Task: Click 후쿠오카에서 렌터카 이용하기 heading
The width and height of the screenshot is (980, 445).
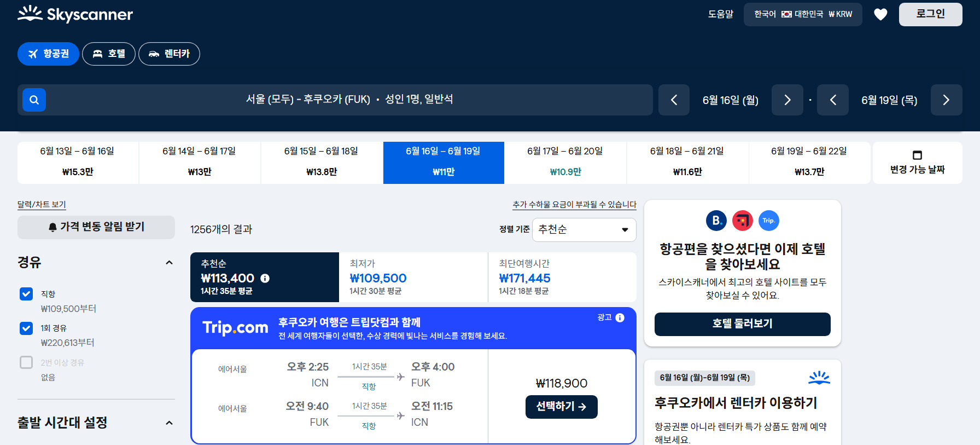Action: (736, 403)
